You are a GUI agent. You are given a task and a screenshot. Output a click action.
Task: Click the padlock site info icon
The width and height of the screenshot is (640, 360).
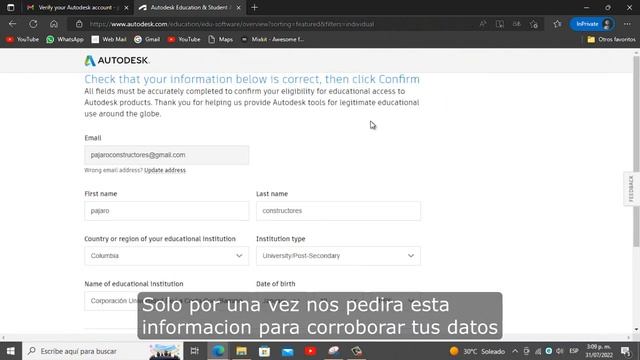click(x=79, y=24)
